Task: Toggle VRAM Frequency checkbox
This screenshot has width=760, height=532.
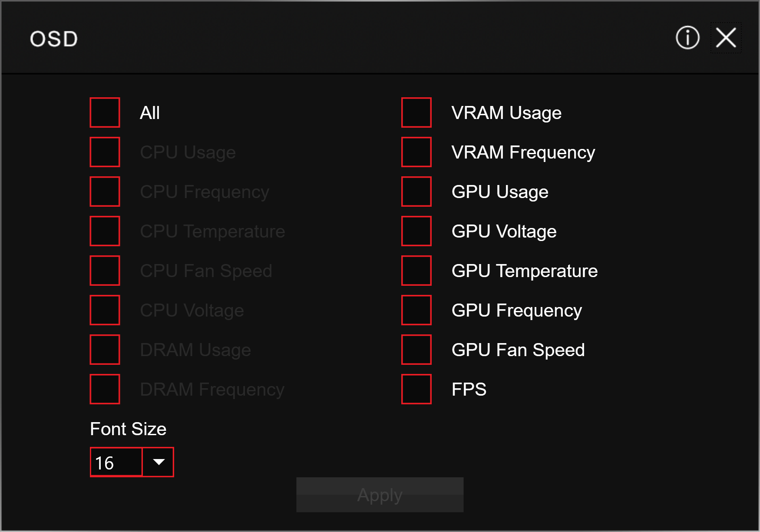Action: coord(416,152)
